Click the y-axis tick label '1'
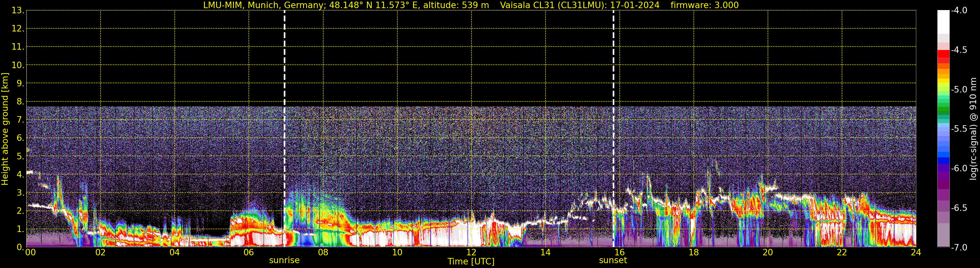 coord(20,229)
